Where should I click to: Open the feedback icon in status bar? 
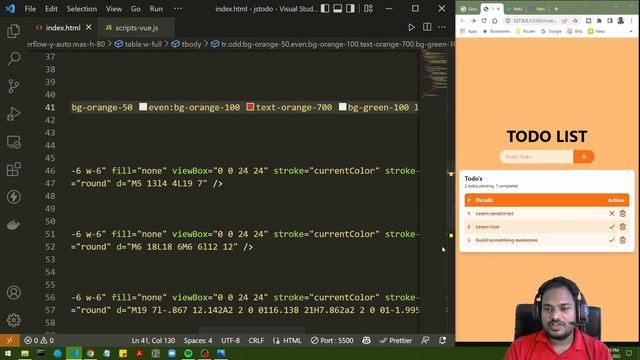(425, 340)
